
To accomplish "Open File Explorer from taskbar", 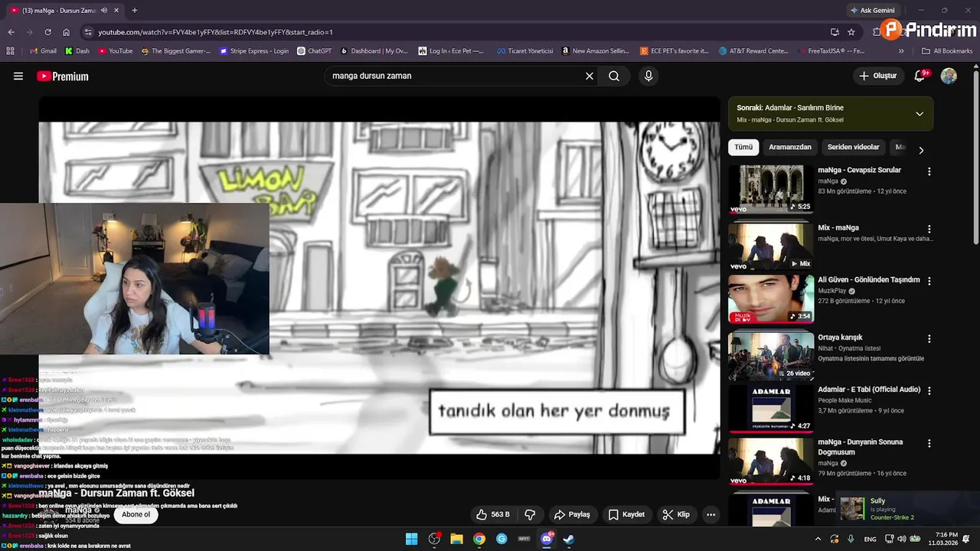I will [x=456, y=539].
